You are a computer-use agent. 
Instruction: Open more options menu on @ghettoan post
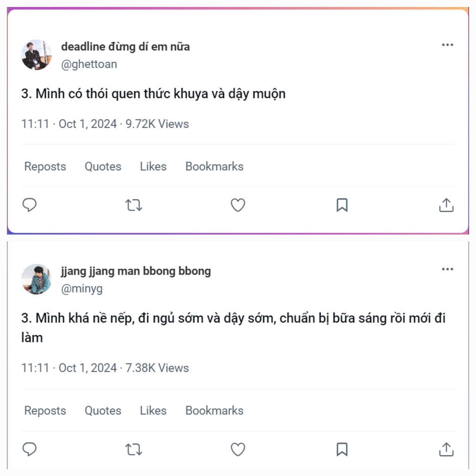click(x=447, y=45)
